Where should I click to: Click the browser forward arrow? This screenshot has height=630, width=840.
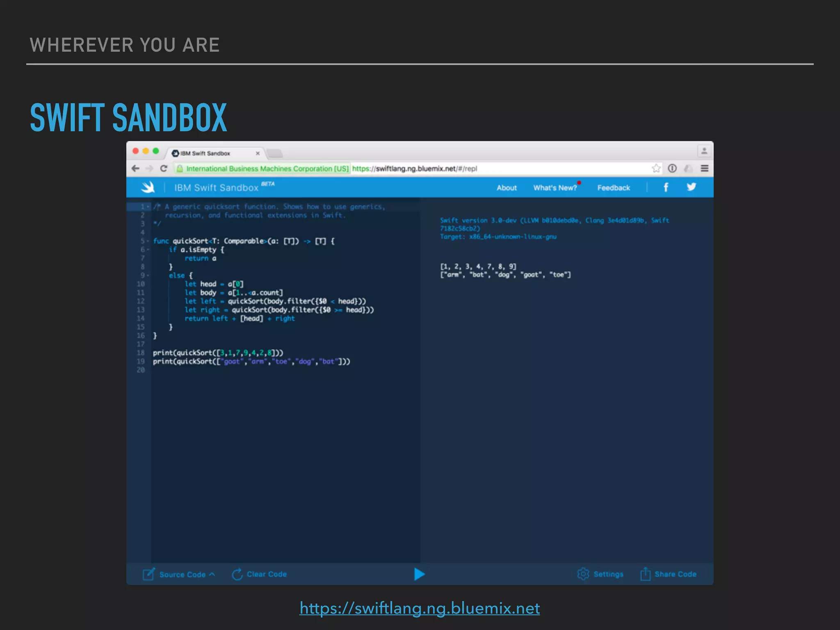[149, 168]
